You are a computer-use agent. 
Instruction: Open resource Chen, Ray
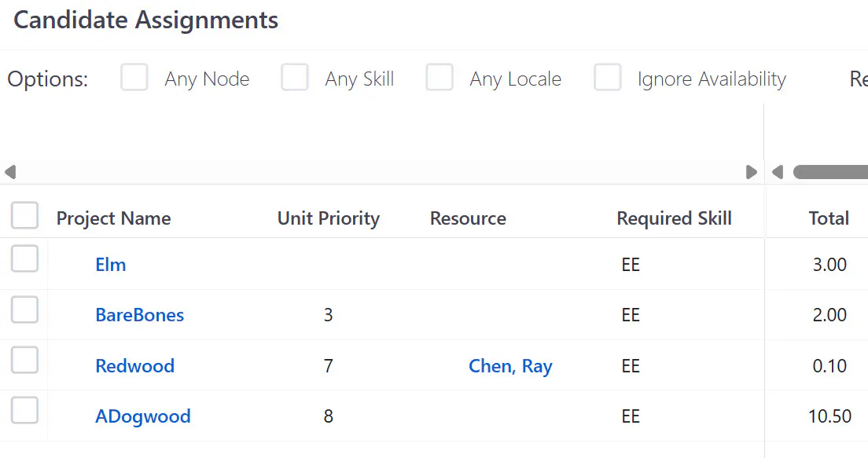tap(510, 366)
